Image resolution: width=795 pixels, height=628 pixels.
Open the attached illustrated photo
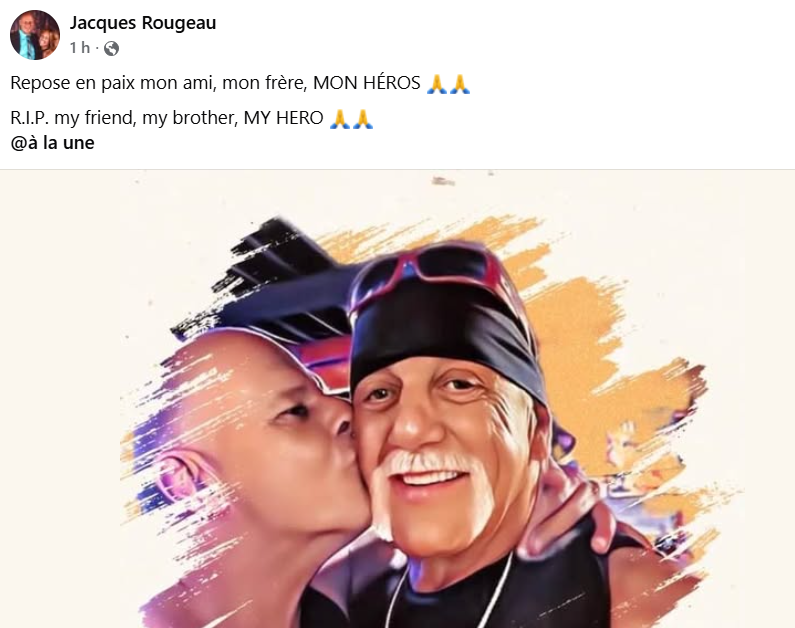[x=398, y=399]
